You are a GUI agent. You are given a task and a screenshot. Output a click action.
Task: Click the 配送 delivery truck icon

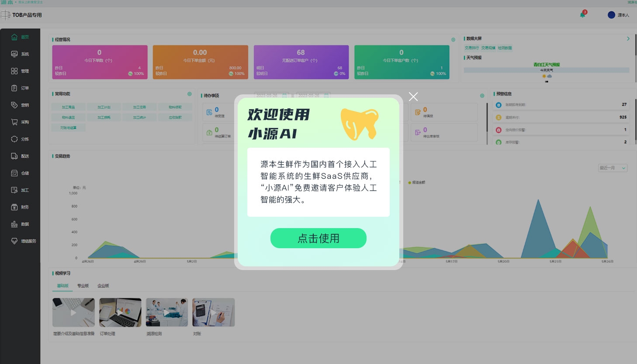click(x=14, y=156)
